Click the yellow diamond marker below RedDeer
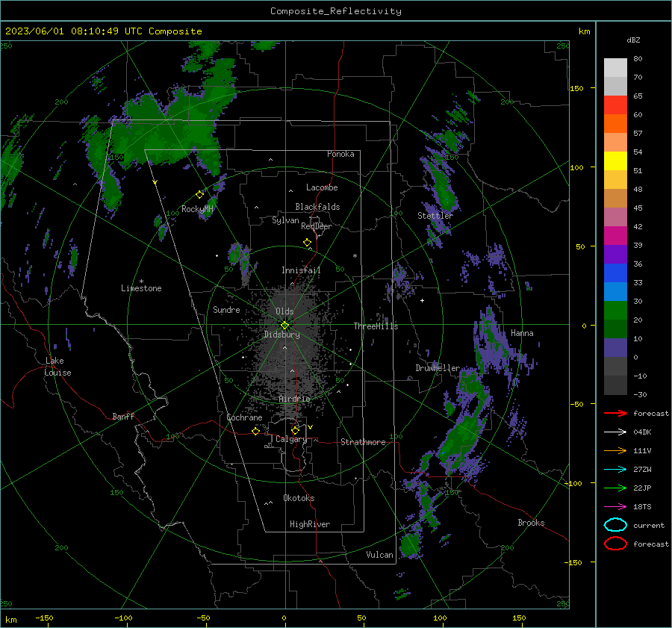This screenshot has width=672, height=628. (307, 243)
